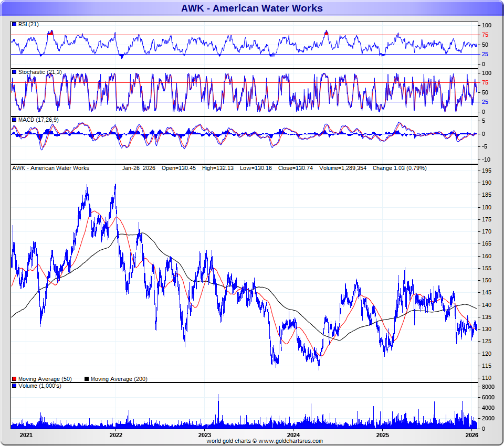Click the 2023 year label on time axis
Viewport: 504px width, 446px height.
[205, 435]
